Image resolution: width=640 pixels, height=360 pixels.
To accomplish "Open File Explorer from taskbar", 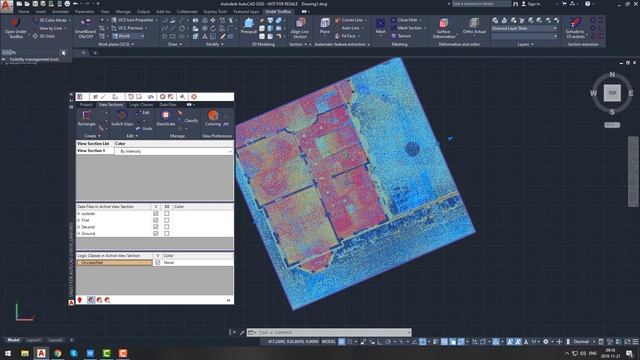I will click(25, 353).
